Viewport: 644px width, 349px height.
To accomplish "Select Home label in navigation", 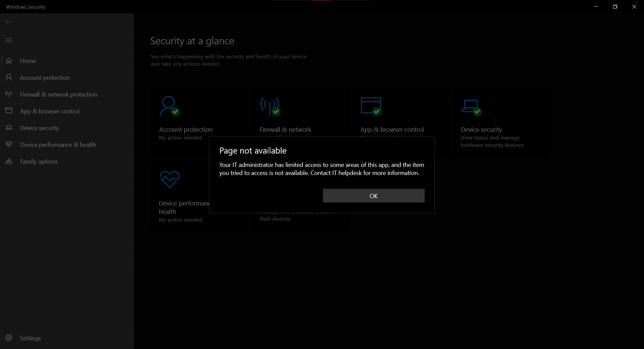I will (x=28, y=61).
